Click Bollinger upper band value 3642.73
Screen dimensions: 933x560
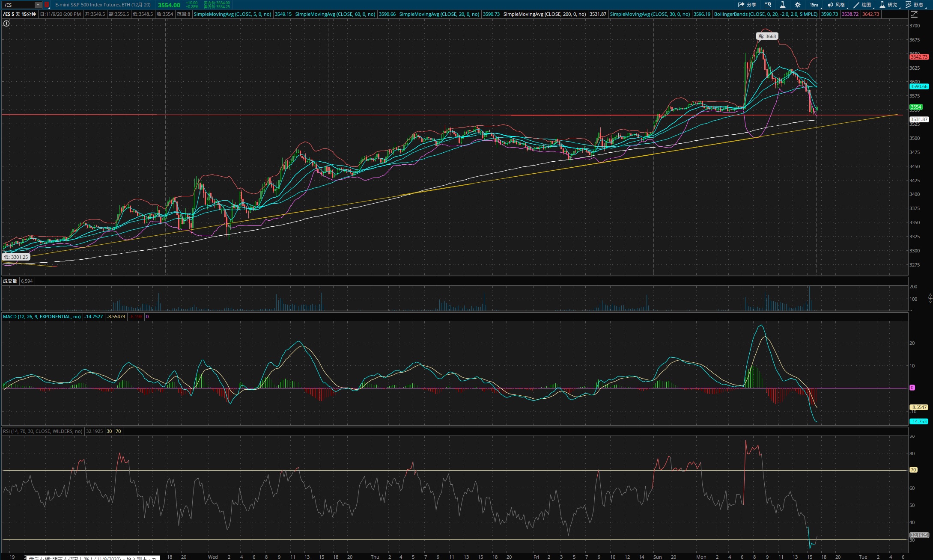[x=870, y=14]
